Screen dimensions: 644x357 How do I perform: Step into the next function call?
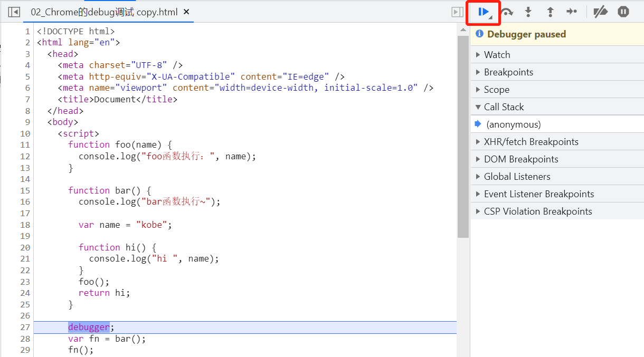[528, 12]
